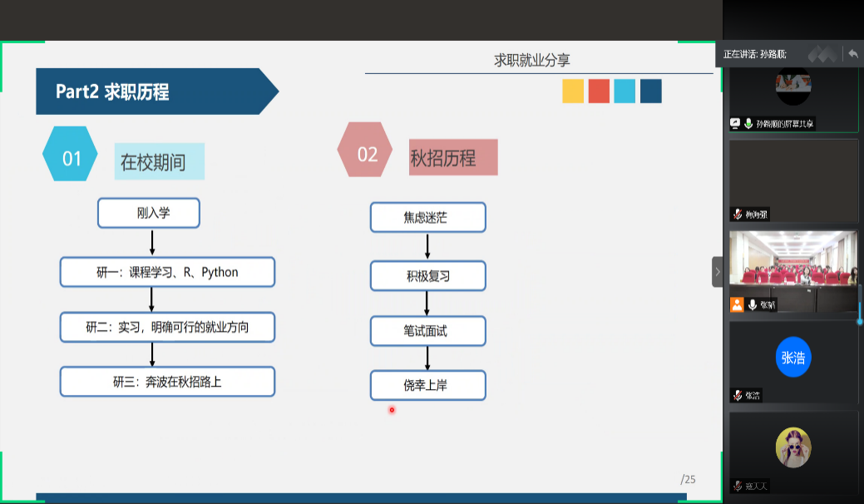
Task: Click the 研一：课程学习、R、Python box
Action: [167, 272]
